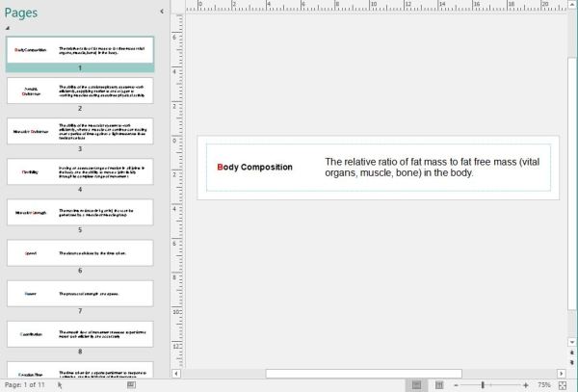Screen dimensions: 578x392
Task: Switch to two-page spread view icon
Action: click(x=436, y=384)
